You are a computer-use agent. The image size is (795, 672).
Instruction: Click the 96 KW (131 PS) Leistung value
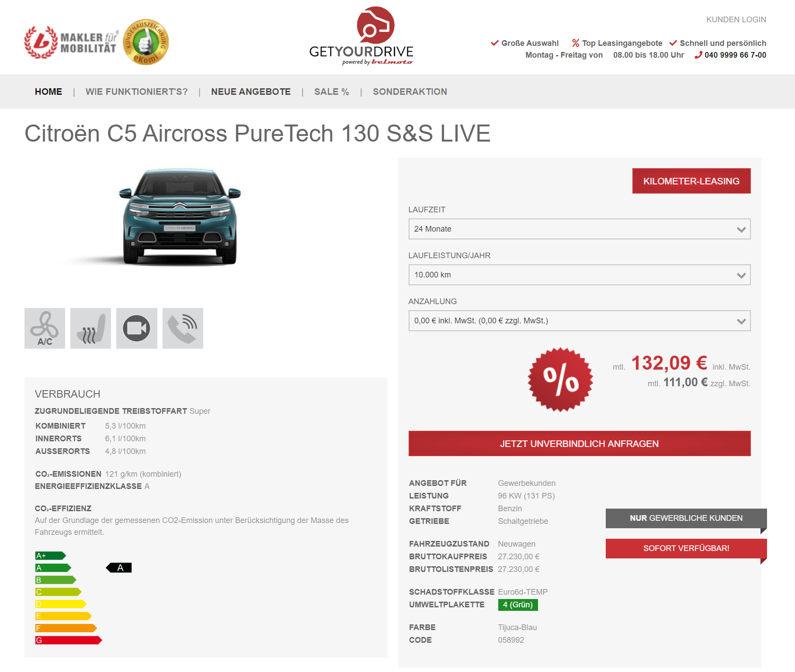click(526, 496)
